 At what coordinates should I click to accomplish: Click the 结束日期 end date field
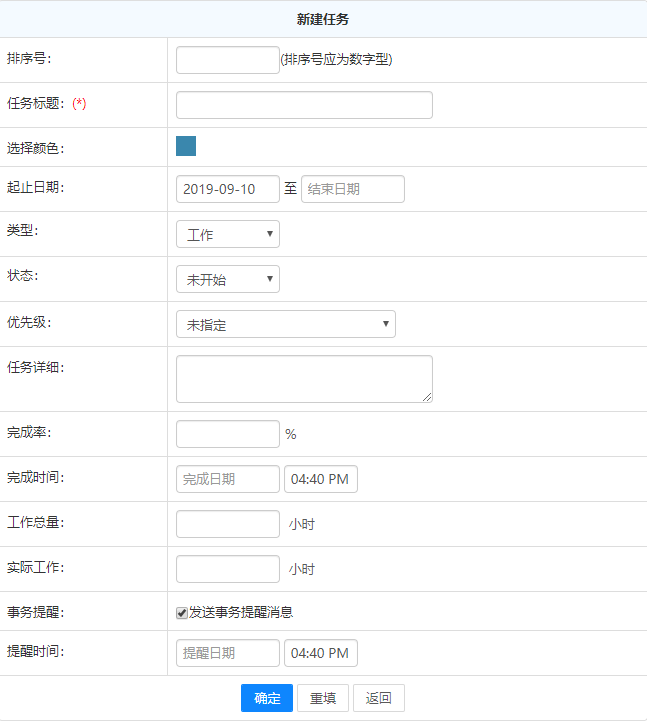point(352,189)
